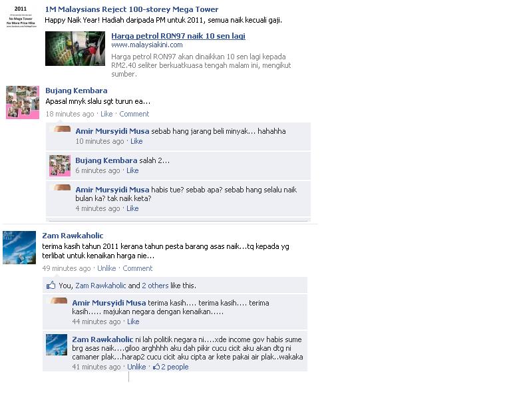513x420 pixels.
Task: Click the thumbs-up icon beside 'You, Zam Rawkaholic'
Action: (51, 285)
